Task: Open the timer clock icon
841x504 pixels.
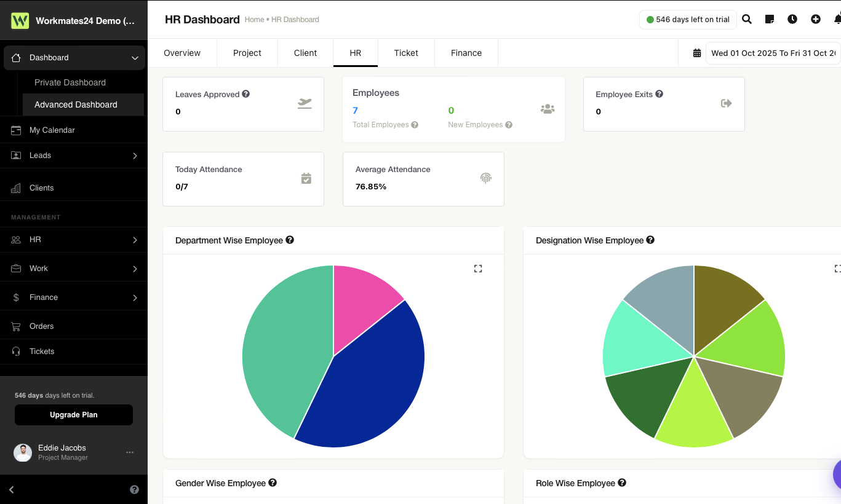Action: 792,19
